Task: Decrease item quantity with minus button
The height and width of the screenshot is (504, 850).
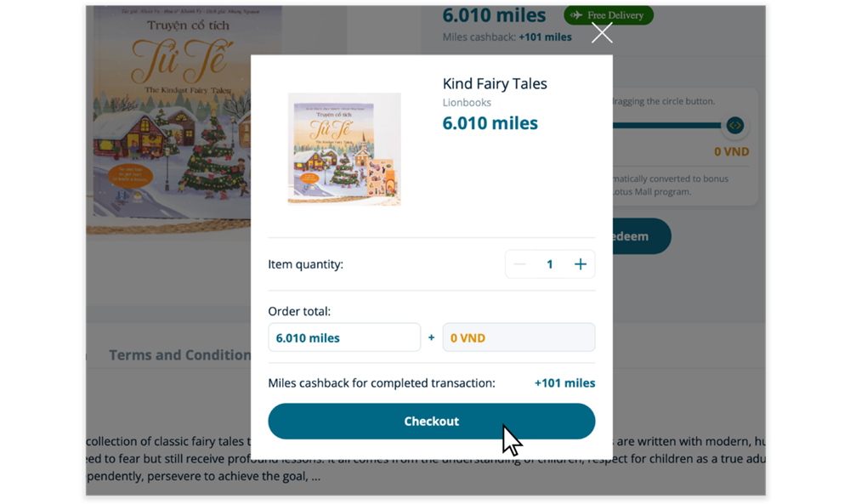Action: (x=520, y=264)
